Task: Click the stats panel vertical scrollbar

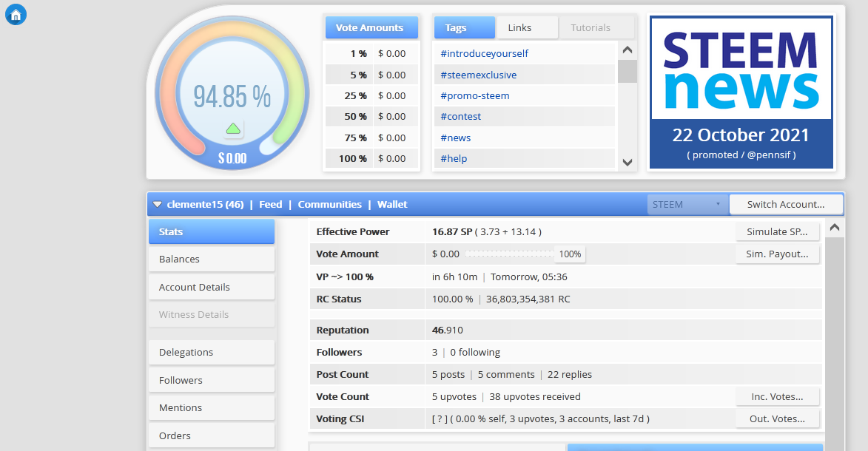Action: click(834, 343)
